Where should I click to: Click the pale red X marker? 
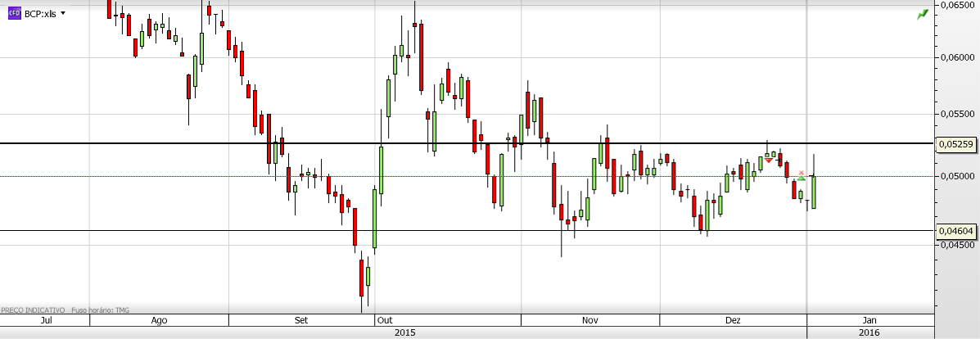point(802,173)
